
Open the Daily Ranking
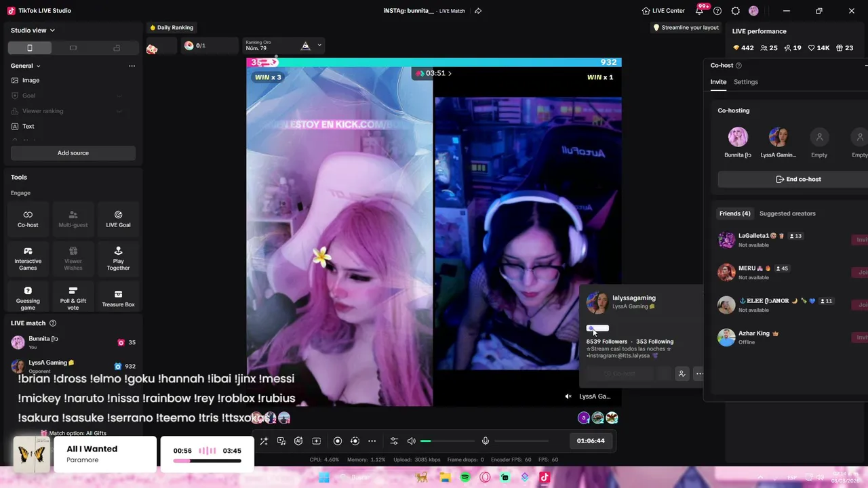tap(172, 28)
